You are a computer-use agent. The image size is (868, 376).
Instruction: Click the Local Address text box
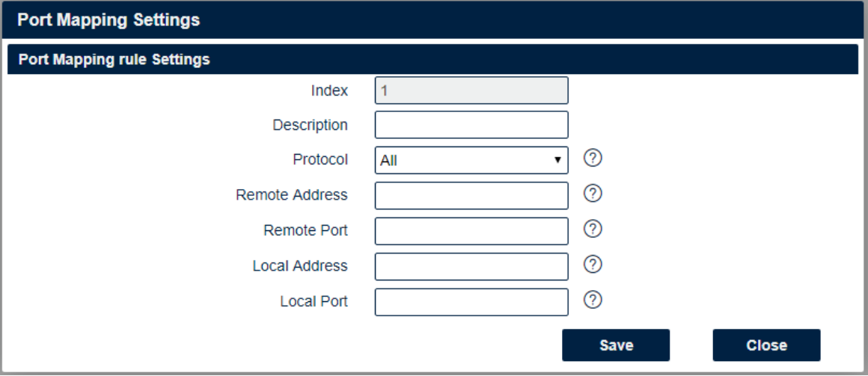[471, 267]
